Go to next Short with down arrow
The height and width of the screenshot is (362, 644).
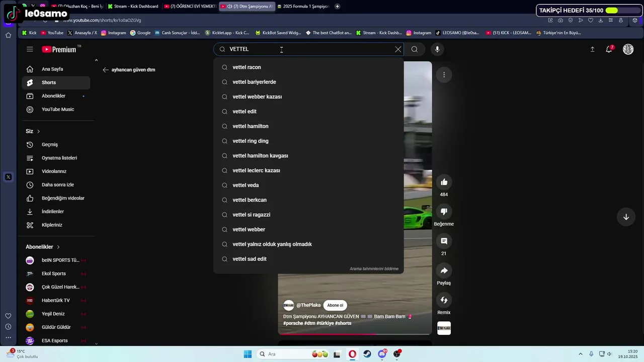pos(626,217)
